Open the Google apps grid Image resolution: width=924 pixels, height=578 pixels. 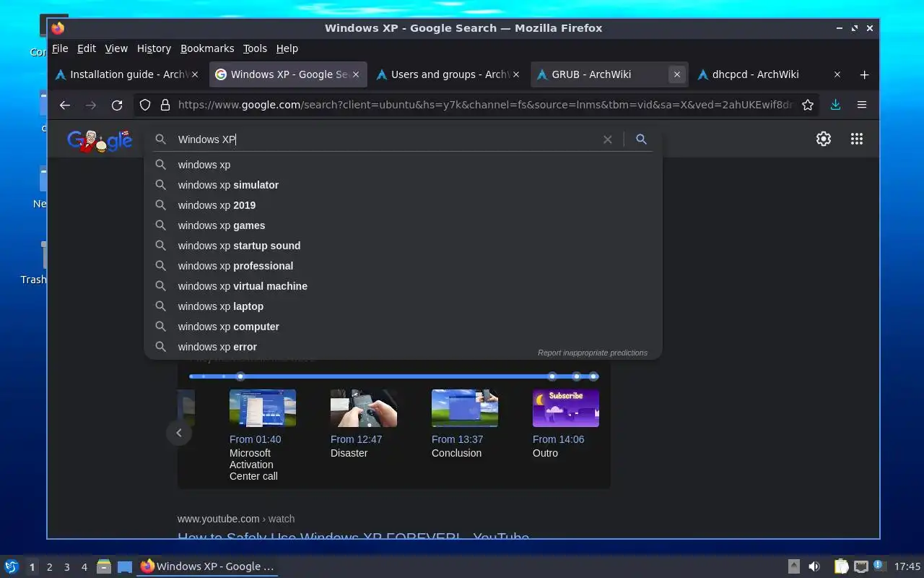857,139
